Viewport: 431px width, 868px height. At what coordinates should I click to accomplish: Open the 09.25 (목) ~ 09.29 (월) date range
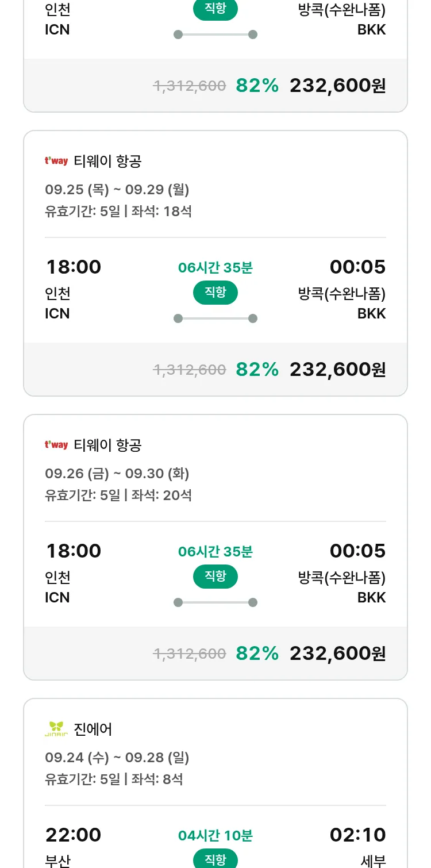pos(117,190)
